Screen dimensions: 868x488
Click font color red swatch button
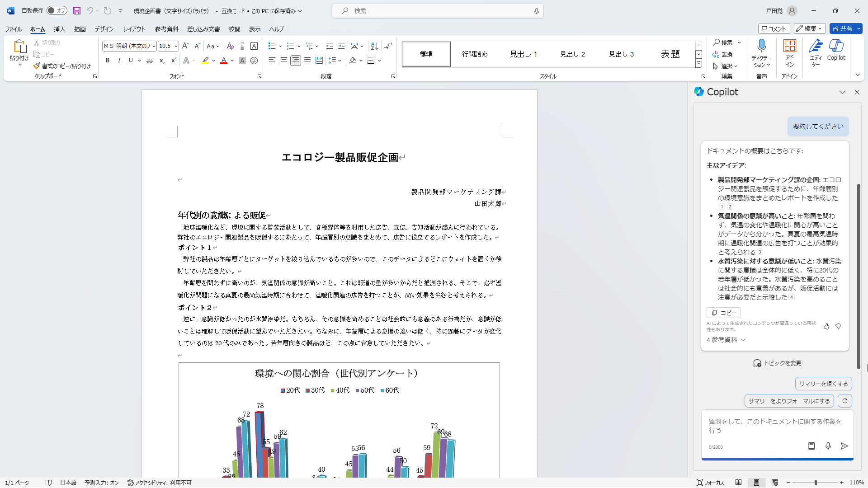(224, 61)
